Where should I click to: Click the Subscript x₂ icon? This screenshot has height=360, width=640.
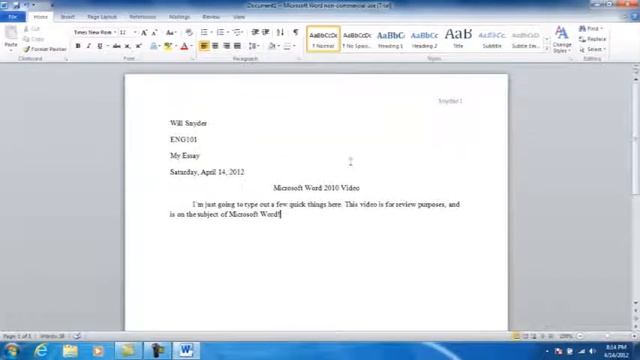click(127, 46)
